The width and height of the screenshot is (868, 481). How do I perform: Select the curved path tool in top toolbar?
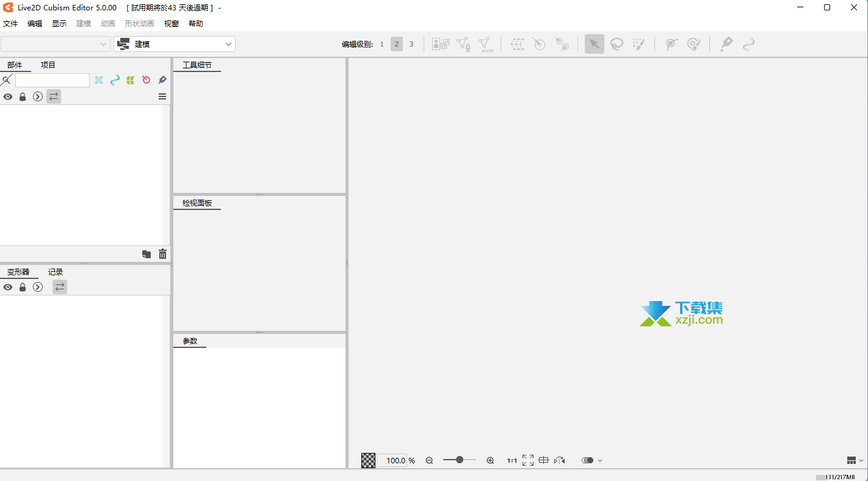pos(748,44)
